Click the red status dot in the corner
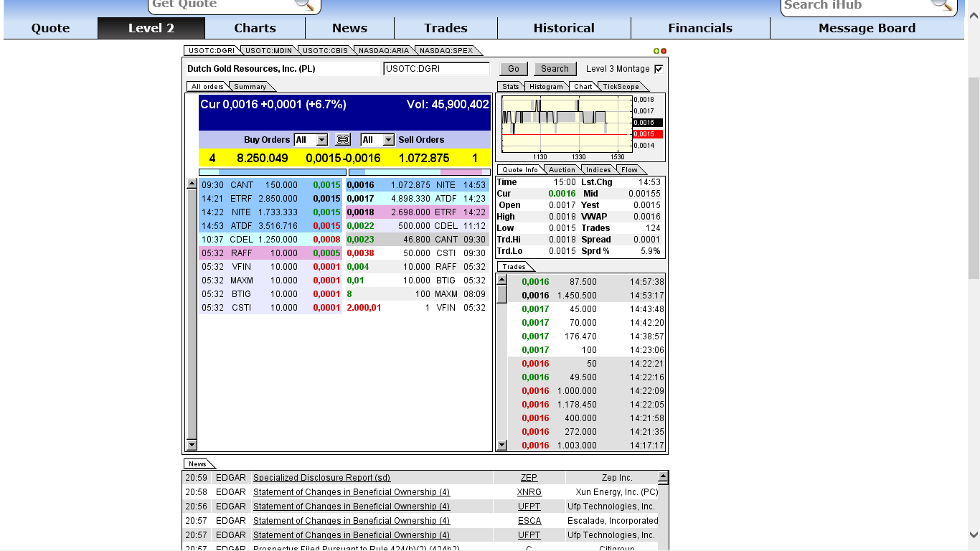Viewport: 980px width, 551px height. [x=664, y=50]
